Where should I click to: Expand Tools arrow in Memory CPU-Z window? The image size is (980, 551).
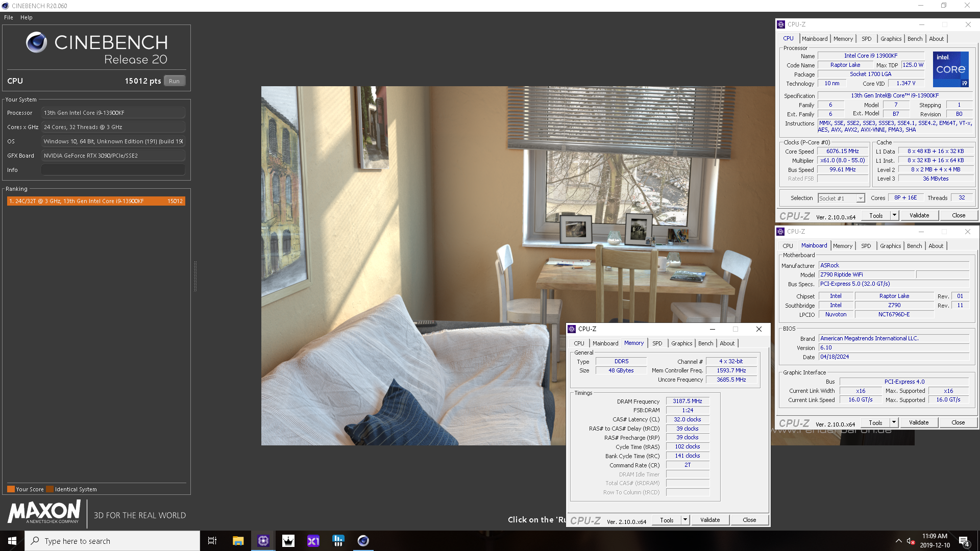point(685,520)
